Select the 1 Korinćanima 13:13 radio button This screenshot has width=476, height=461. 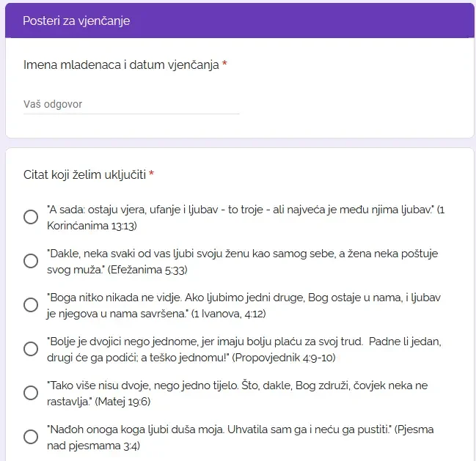pos(31,217)
